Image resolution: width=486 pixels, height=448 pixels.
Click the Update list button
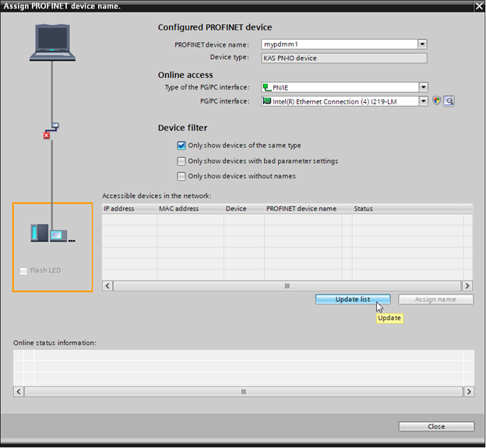pyautogui.click(x=353, y=299)
